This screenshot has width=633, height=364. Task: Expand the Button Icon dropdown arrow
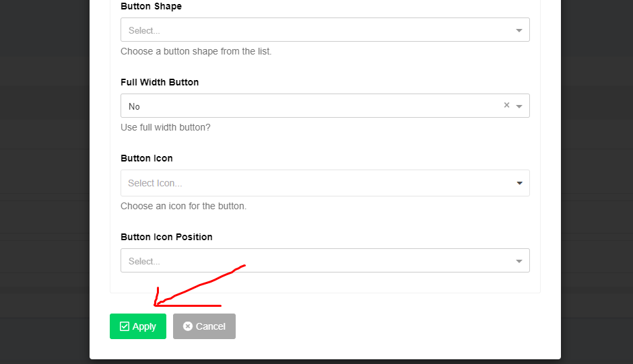(520, 183)
